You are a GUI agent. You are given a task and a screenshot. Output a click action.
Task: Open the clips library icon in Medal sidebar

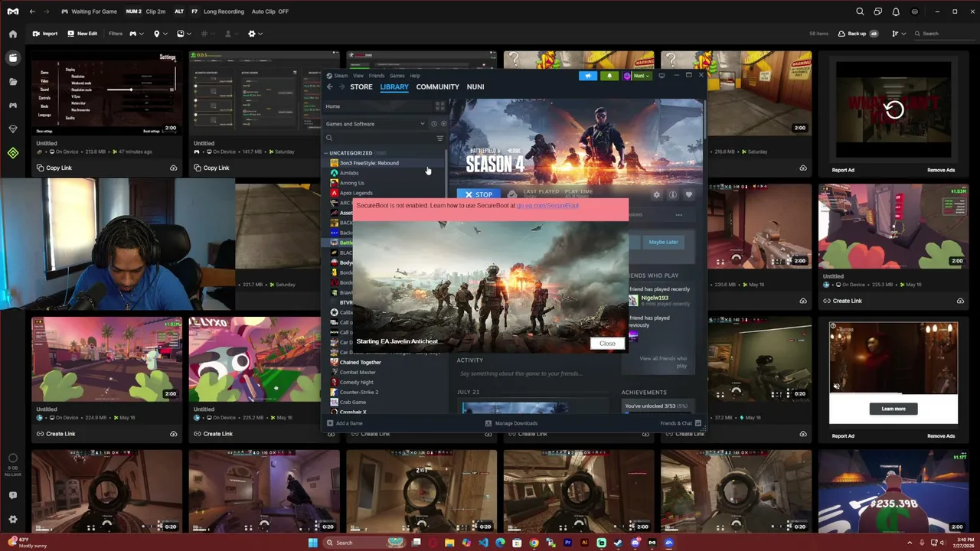point(13,57)
